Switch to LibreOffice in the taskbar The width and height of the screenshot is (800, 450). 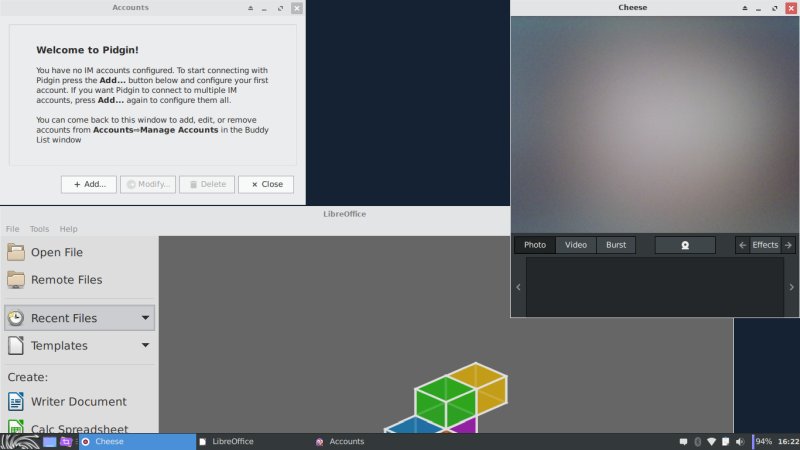254,442
